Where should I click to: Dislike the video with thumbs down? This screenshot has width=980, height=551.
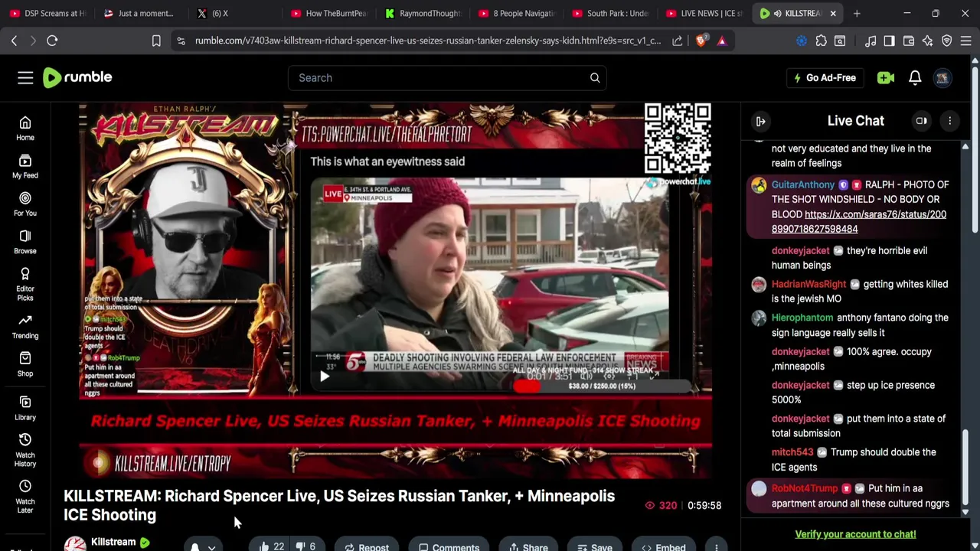click(305, 546)
